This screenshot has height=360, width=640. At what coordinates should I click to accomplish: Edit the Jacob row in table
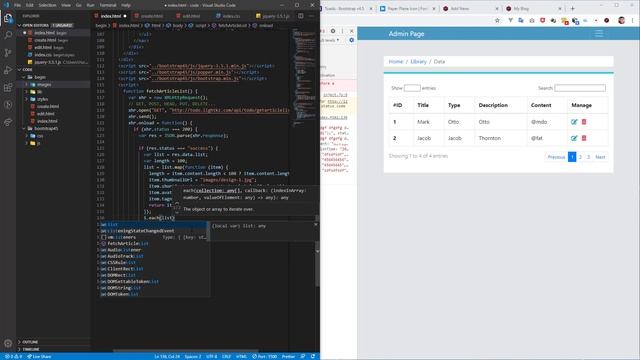(574, 138)
